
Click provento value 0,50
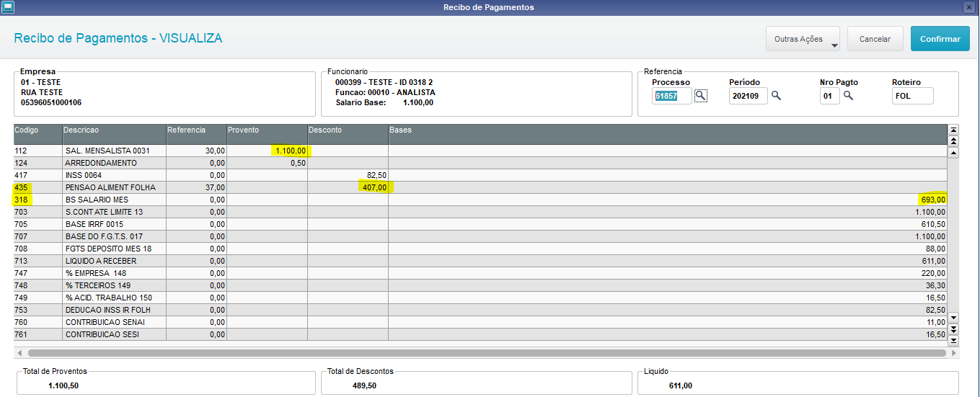pyautogui.click(x=298, y=163)
